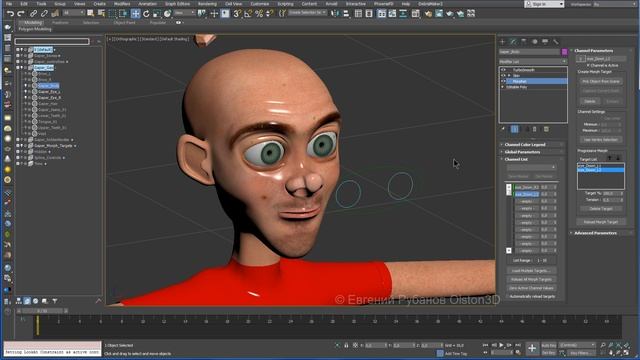Open the Modifier List dropdown
Screen dimensions: 640x360
click(x=533, y=61)
